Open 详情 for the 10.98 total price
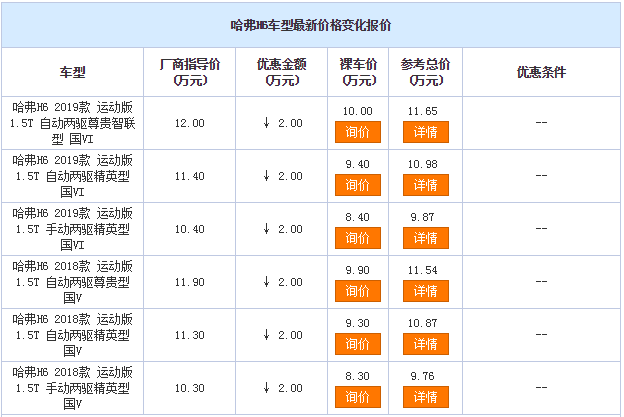The height and width of the screenshot is (417, 624). (425, 185)
